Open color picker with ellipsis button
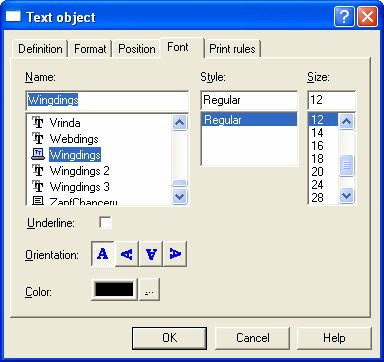 point(149,289)
